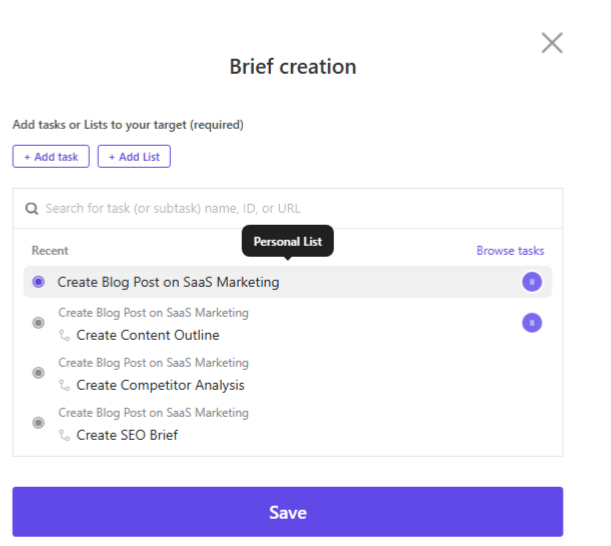
Task: Open the Browse tasks link
Action: (x=510, y=251)
